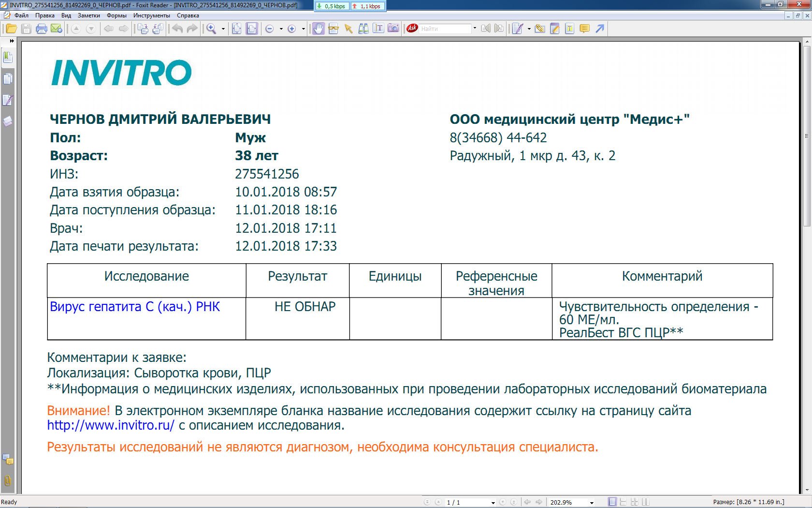Click the Open file folder icon
This screenshot has height=508, width=812.
point(12,29)
